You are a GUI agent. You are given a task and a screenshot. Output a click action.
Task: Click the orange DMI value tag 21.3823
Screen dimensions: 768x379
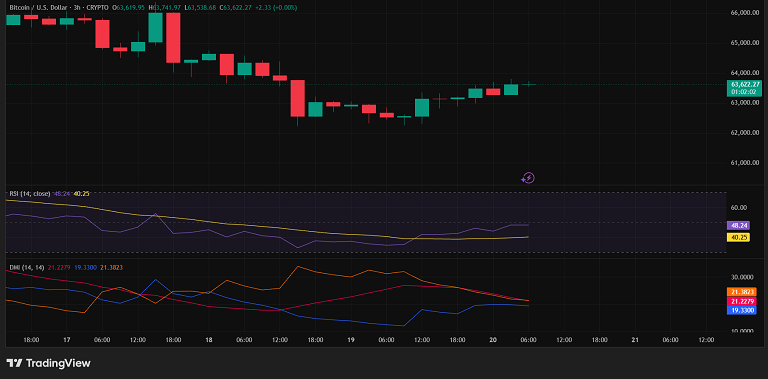coord(742,292)
